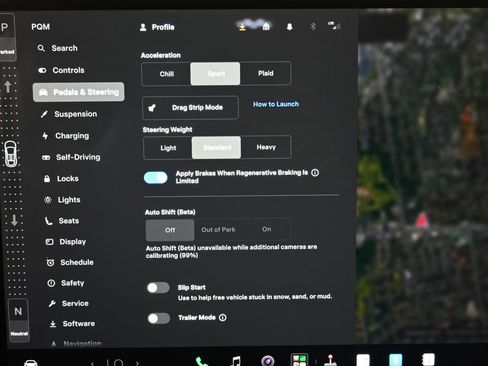Set Steering Weight to Standard

(216, 147)
